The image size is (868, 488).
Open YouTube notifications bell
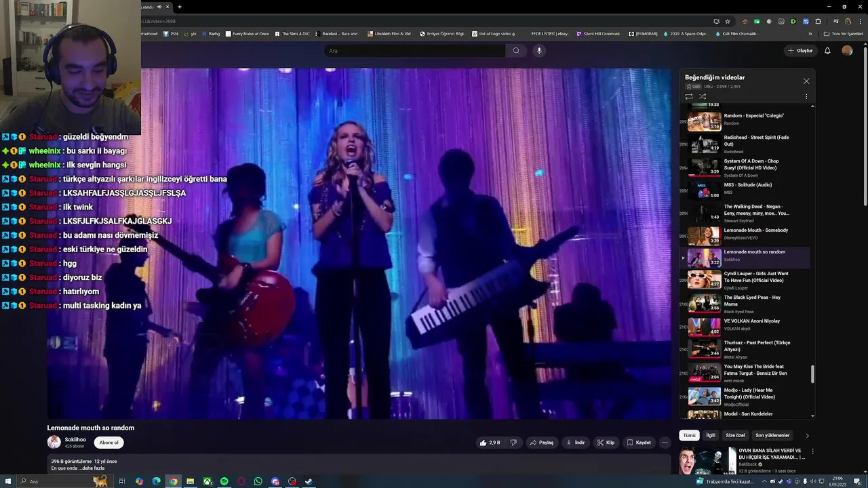827,51
